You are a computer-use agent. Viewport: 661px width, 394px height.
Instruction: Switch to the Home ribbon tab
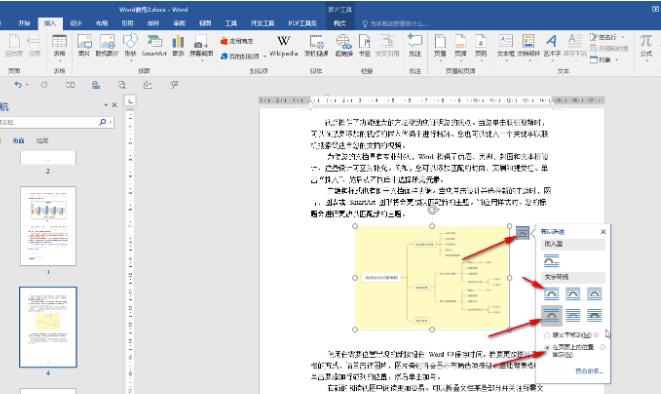(24, 23)
